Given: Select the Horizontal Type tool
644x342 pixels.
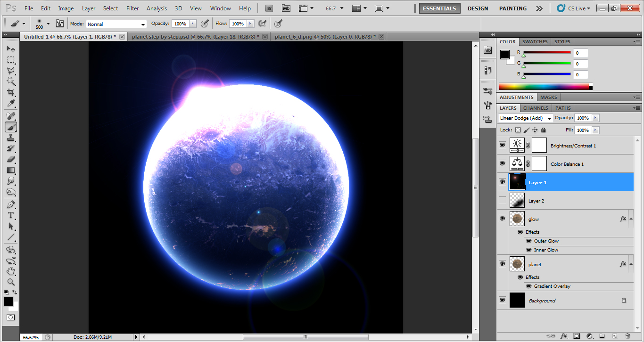Looking at the screenshot, I should click(10, 214).
